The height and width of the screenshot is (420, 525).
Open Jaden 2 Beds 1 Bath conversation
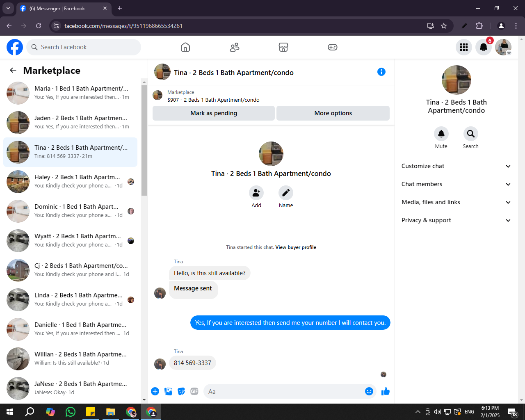coord(70,123)
